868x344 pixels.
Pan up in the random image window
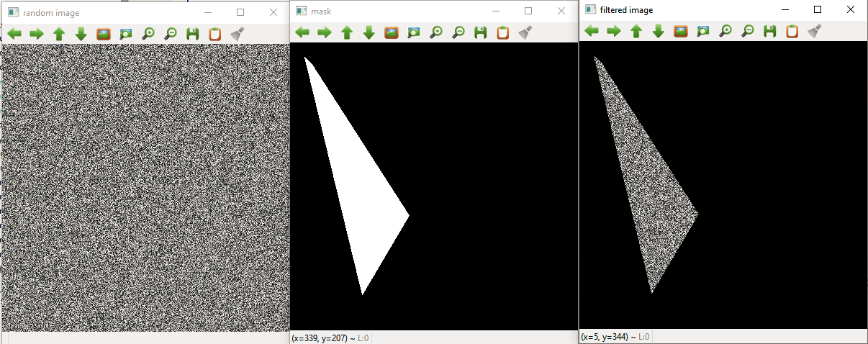(x=59, y=33)
